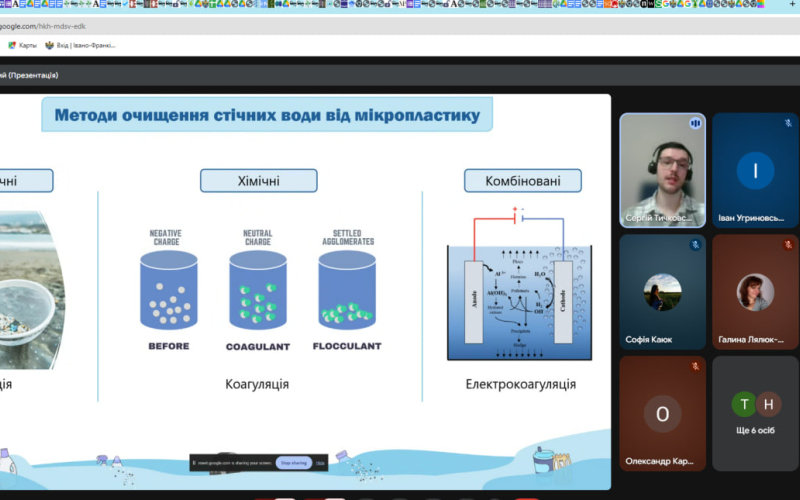Screen dimensions: 800x500
Task: Click the electrocoagulation diagram on the slide
Action: tap(519, 288)
